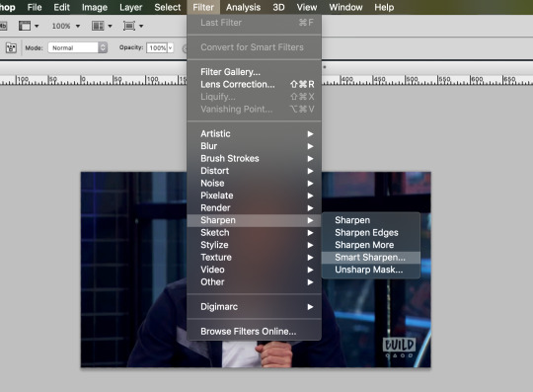The width and height of the screenshot is (533, 392).
Task: Click the View Extras icon in toolbar
Action: tap(25, 26)
